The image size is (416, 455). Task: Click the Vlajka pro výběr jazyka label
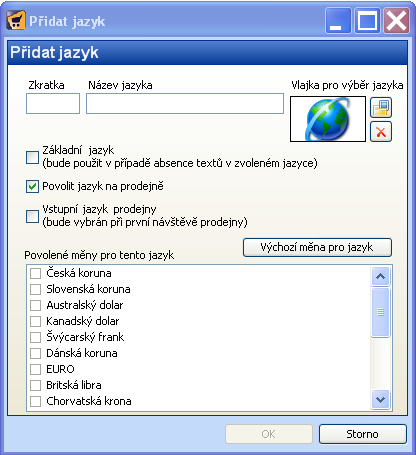[347, 85]
